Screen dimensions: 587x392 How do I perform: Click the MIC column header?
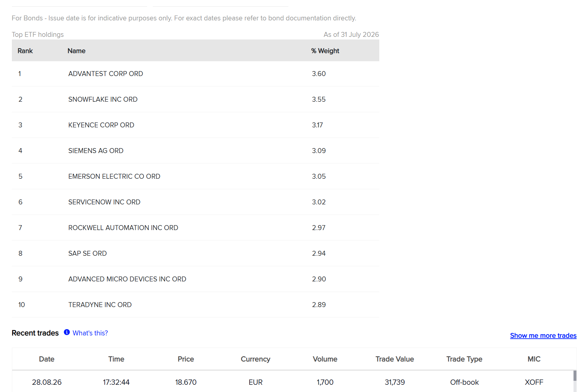tap(534, 359)
